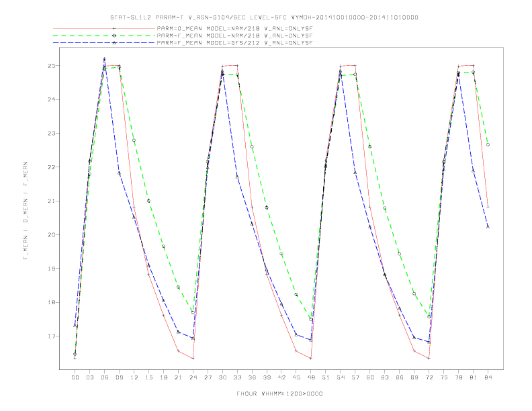
Task: Click the blue dashed line legend sample
Action: 104,43
